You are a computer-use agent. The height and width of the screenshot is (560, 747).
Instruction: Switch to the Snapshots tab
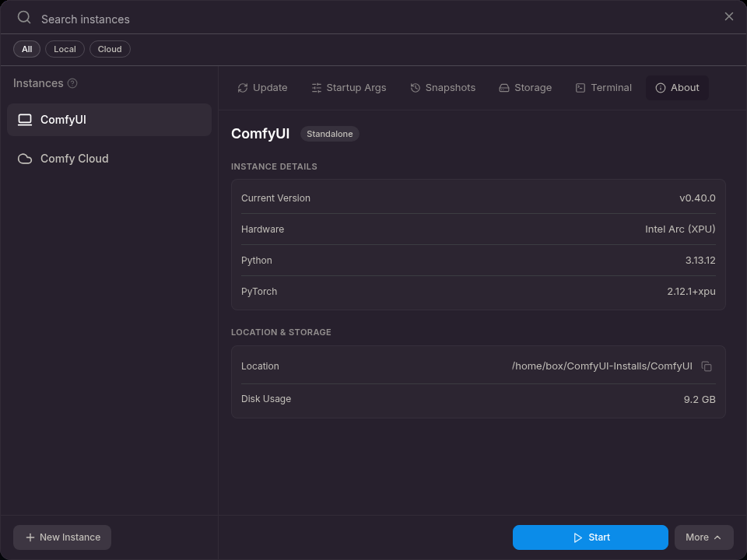point(443,88)
